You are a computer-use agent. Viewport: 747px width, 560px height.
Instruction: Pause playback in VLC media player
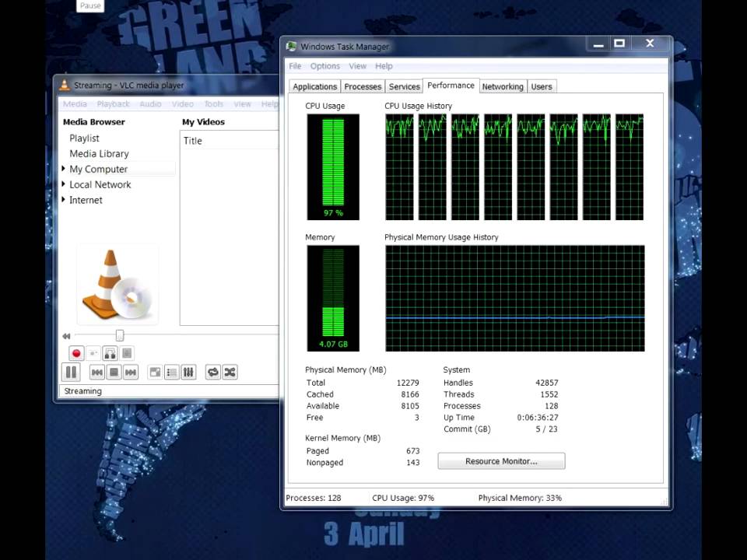click(71, 372)
